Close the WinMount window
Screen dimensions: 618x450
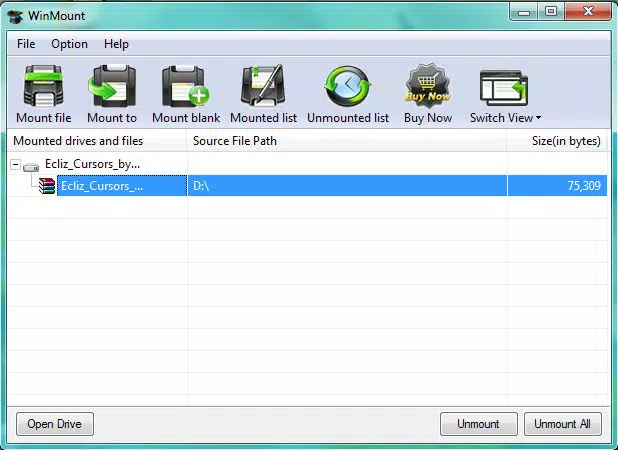[588, 12]
